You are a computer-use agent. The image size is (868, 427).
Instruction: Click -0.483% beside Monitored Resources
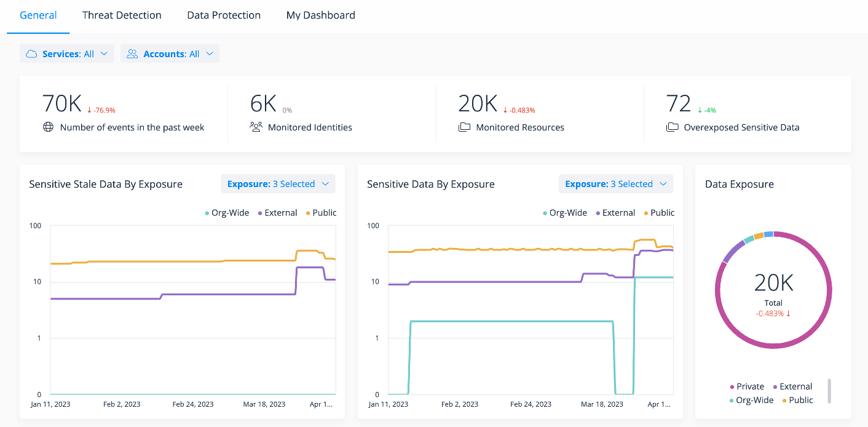click(519, 110)
